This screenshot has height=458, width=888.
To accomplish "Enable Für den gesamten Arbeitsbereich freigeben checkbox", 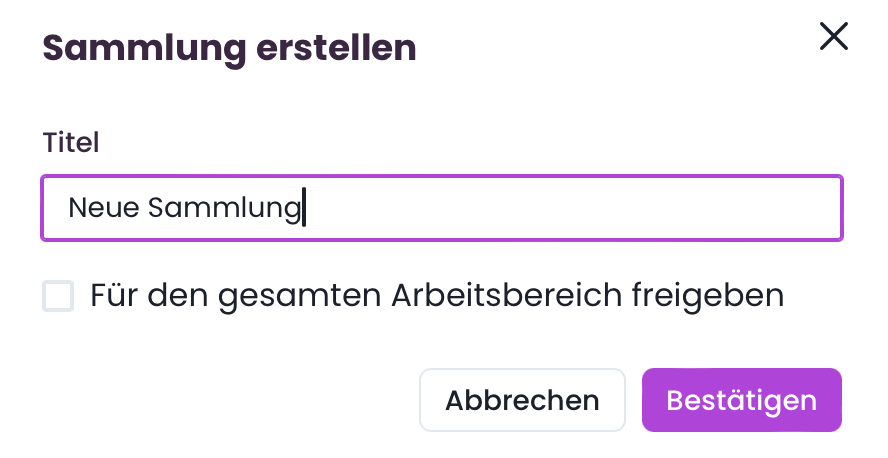I will click(58, 296).
